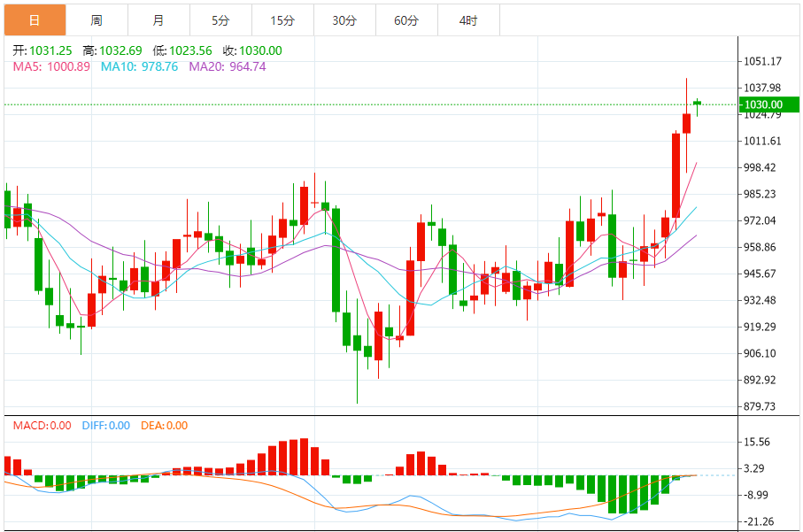The image size is (803, 532).
Task: Click the 972.04 price axis label
Action: click(x=760, y=220)
